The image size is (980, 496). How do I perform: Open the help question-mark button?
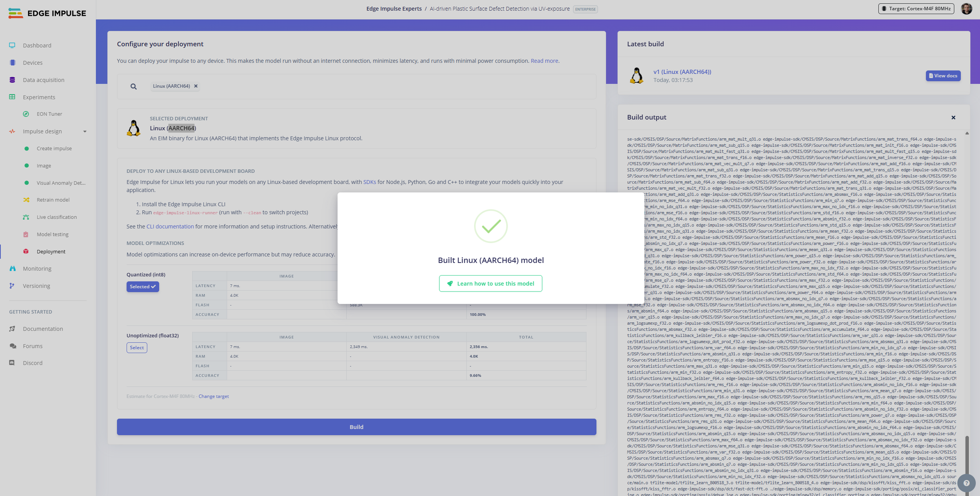coord(967,483)
